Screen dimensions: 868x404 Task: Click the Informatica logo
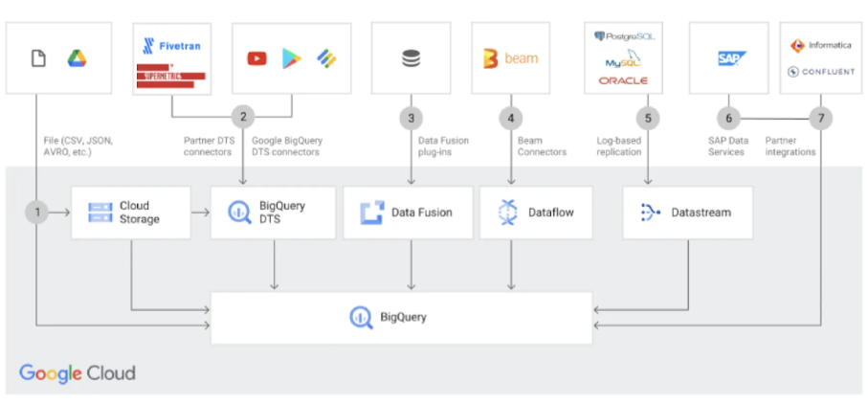click(x=820, y=45)
